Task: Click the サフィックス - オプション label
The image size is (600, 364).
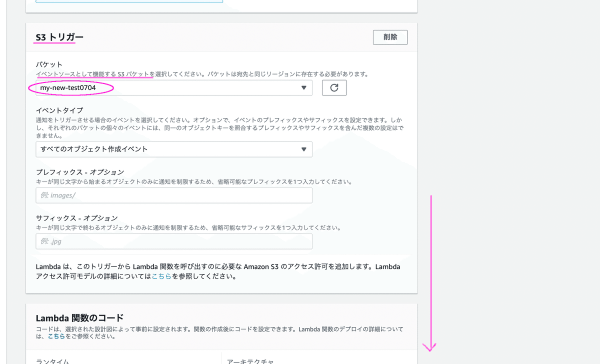Action: pos(77,218)
